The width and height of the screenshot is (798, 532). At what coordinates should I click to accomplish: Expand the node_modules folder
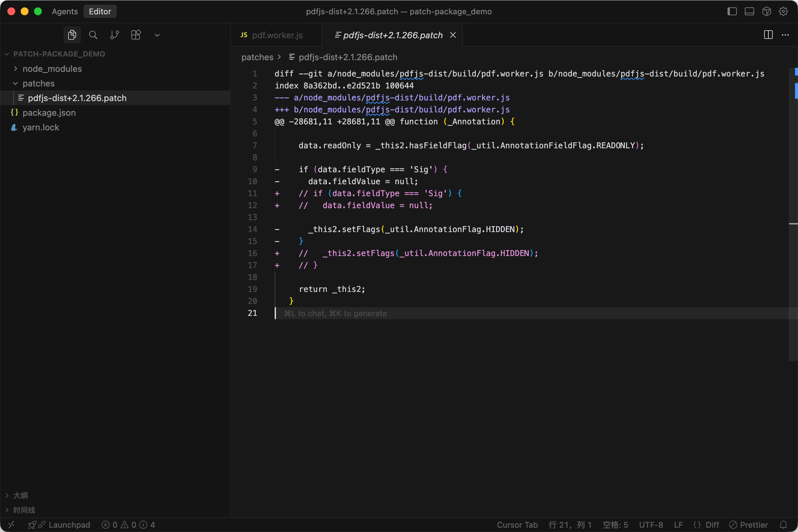(x=52, y=69)
